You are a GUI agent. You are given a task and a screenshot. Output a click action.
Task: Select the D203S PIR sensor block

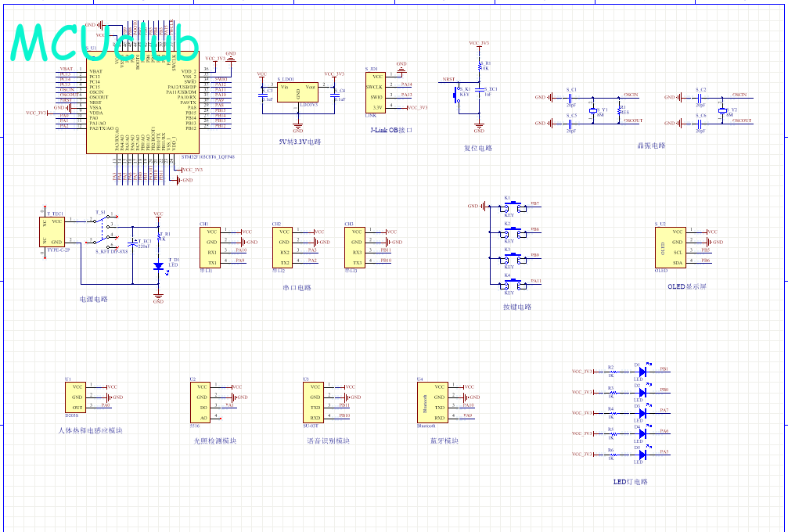click(77, 397)
